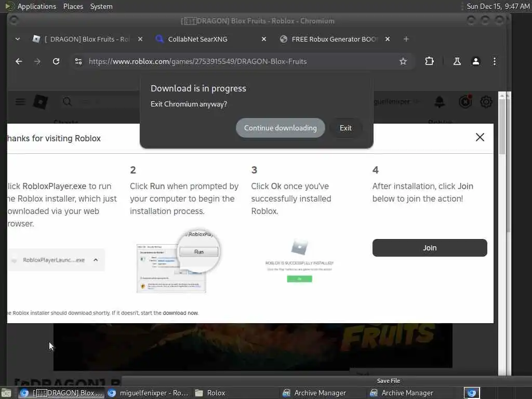Click the clock showing Sun Dec 15
Screen dimensions: 532x399
coord(498,6)
